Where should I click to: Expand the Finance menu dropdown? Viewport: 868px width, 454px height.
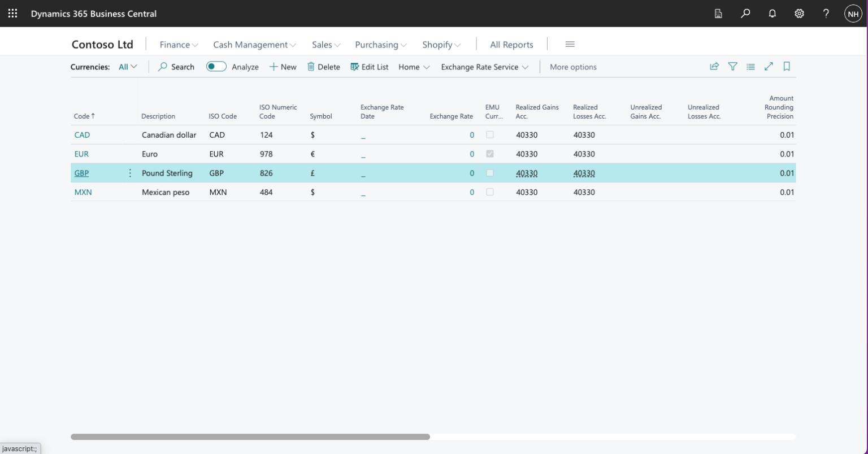coord(179,45)
